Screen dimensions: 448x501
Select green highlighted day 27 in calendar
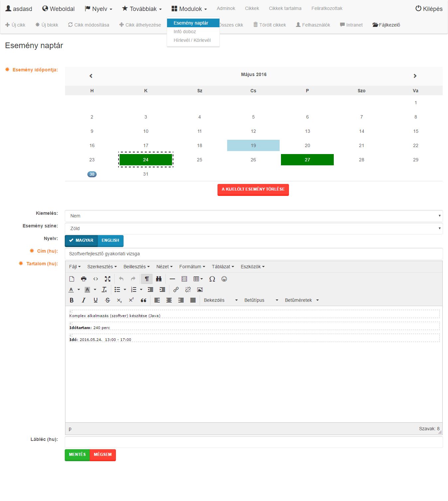(307, 160)
